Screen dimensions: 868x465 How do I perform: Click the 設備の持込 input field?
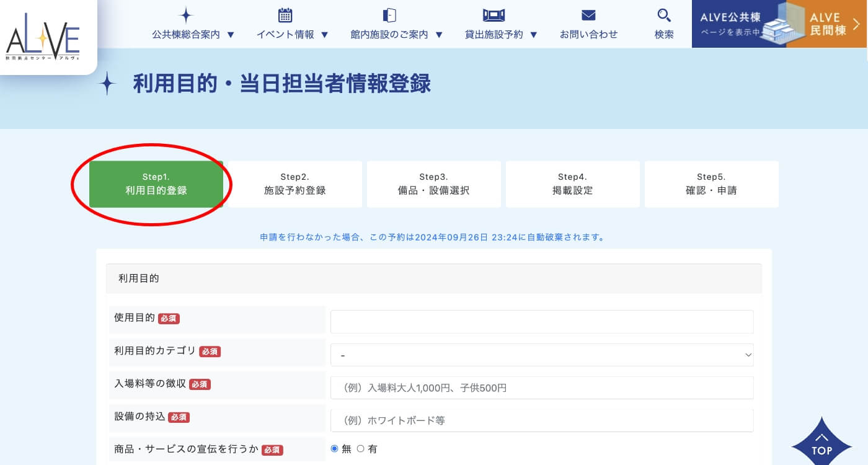542,420
